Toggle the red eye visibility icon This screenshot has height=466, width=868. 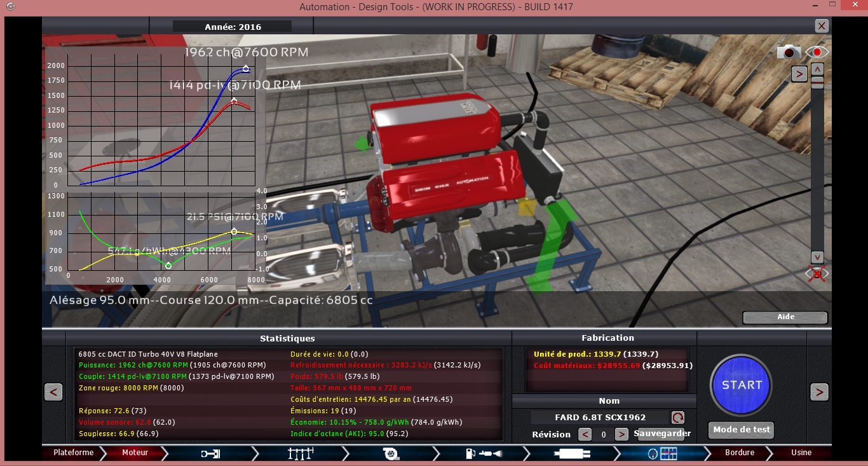pyautogui.click(x=817, y=52)
